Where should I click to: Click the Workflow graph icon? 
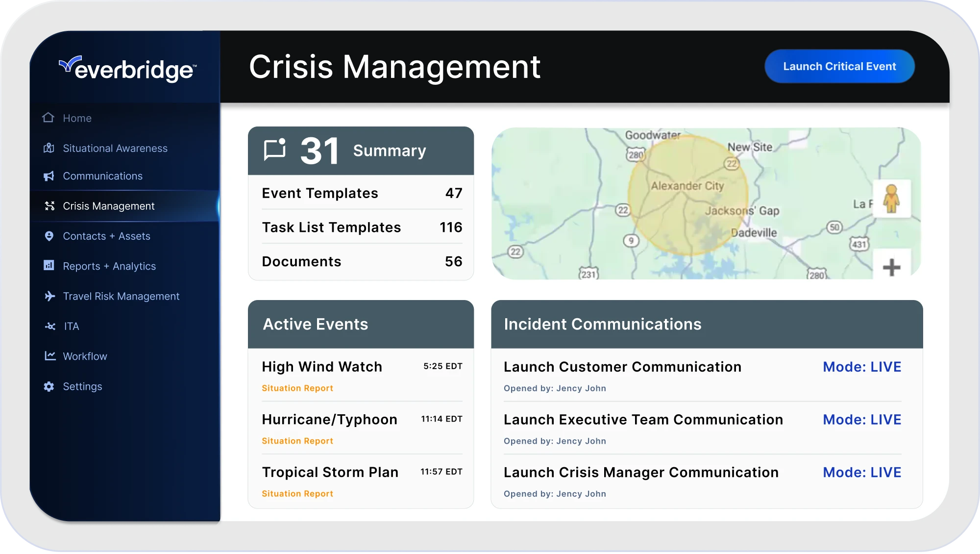click(x=50, y=356)
